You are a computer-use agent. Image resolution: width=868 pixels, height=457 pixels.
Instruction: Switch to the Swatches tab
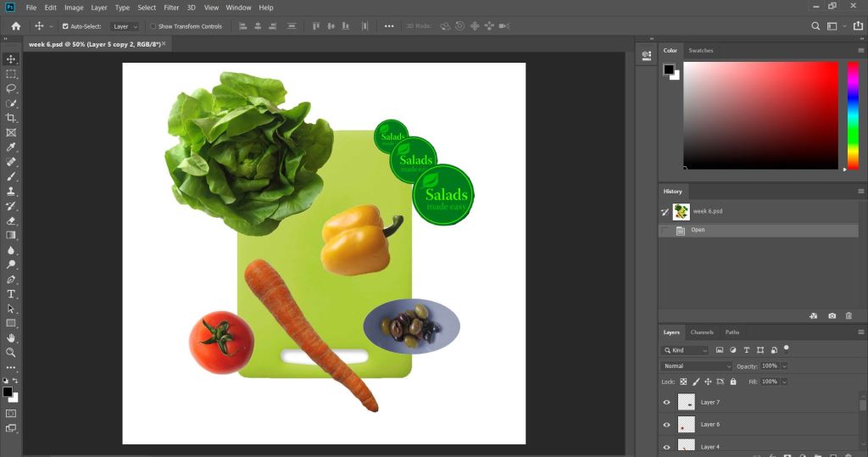coord(700,51)
